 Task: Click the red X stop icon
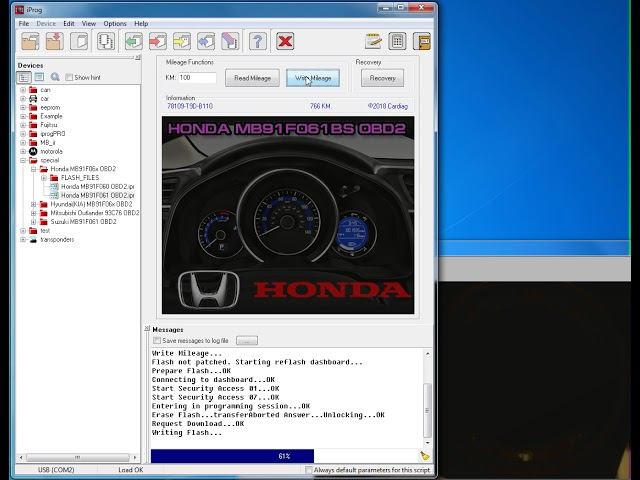[285, 41]
